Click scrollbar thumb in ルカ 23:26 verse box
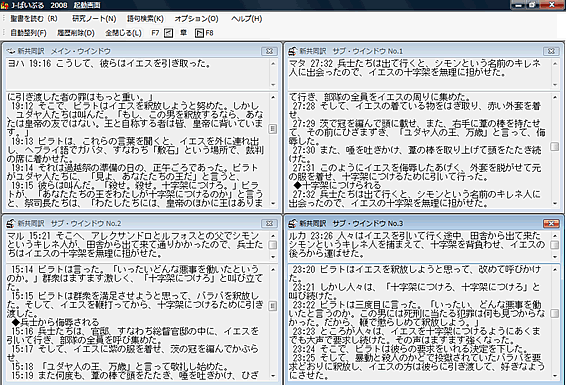567x386 pixels. pos(554,245)
